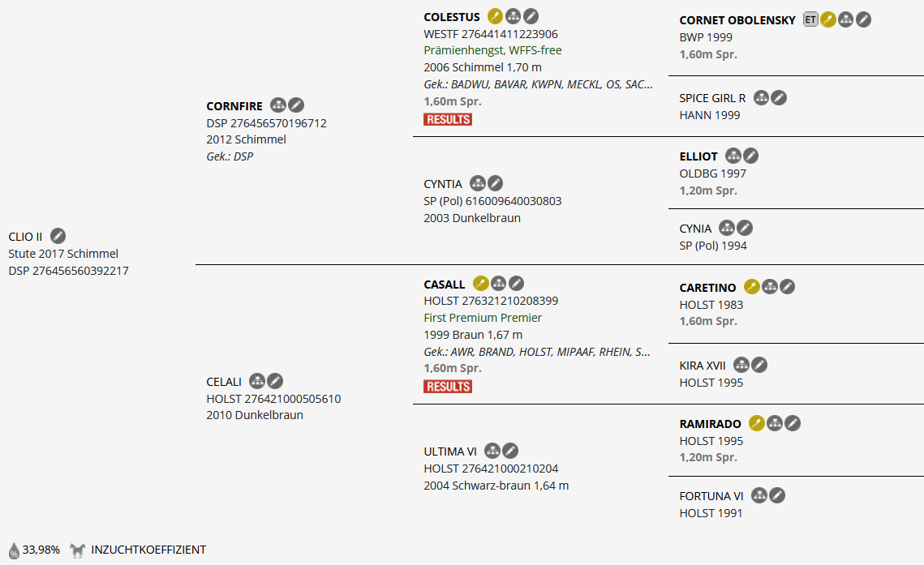Edit the SPICE GIRL R entry
The image size is (924, 565).
pyautogui.click(x=779, y=98)
